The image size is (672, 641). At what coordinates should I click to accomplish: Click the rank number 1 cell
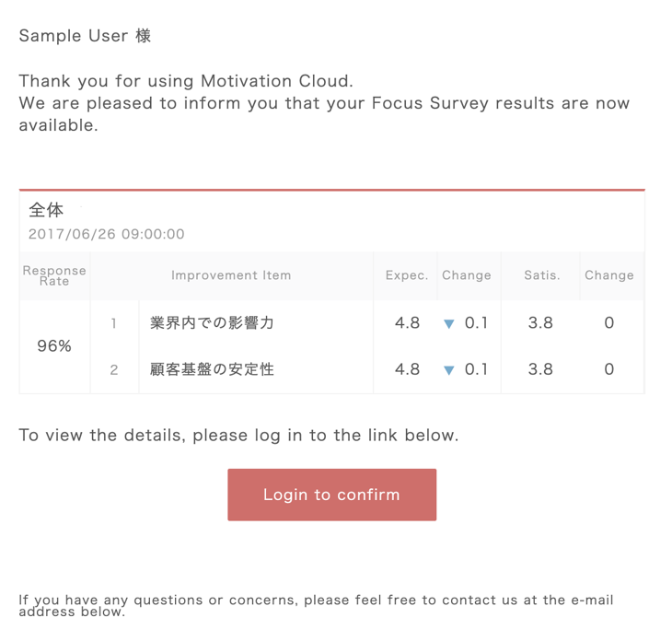[114, 323]
